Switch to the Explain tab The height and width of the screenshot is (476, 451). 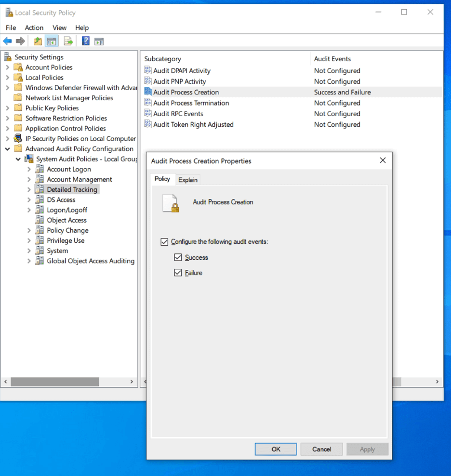[x=188, y=180]
